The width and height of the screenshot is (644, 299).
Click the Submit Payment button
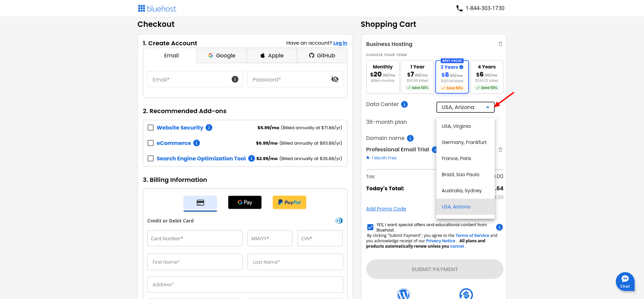point(435,269)
